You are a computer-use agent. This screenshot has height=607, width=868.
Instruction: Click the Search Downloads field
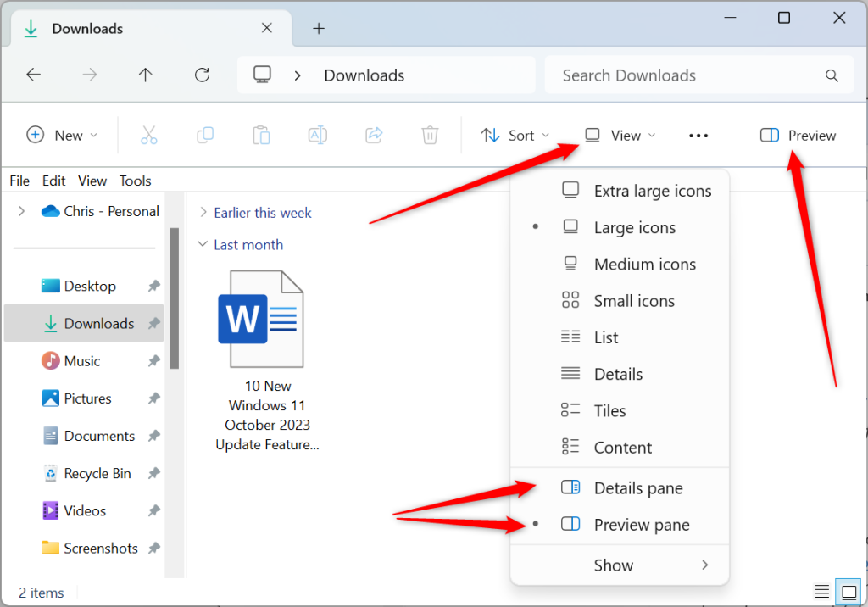click(x=687, y=75)
